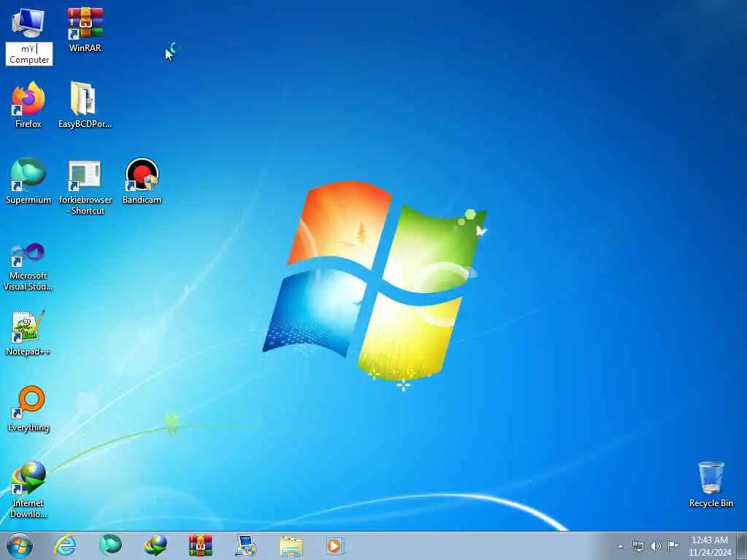Open Windows Explorer from the taskbar
Screen dimensions: 747x560
[291, 545]
